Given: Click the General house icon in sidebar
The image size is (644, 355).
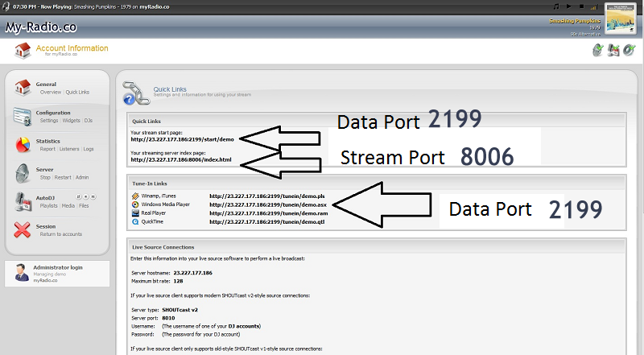Looking at the screenshot, I should click(x=23, y=88).
